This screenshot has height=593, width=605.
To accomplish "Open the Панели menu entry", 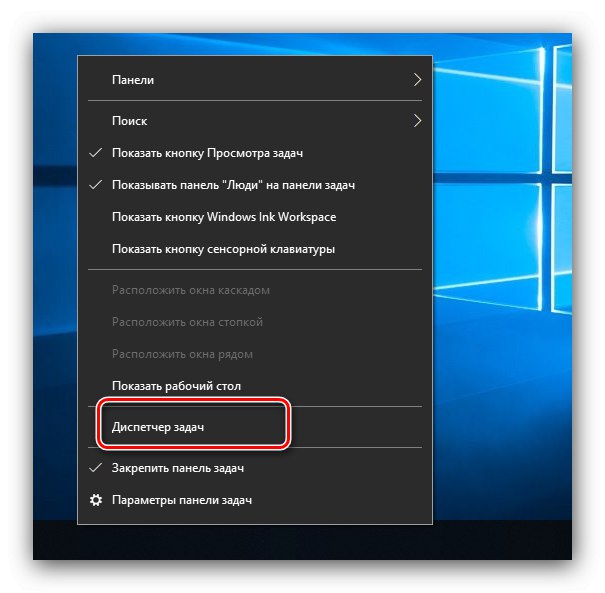I will pos(255,80).
